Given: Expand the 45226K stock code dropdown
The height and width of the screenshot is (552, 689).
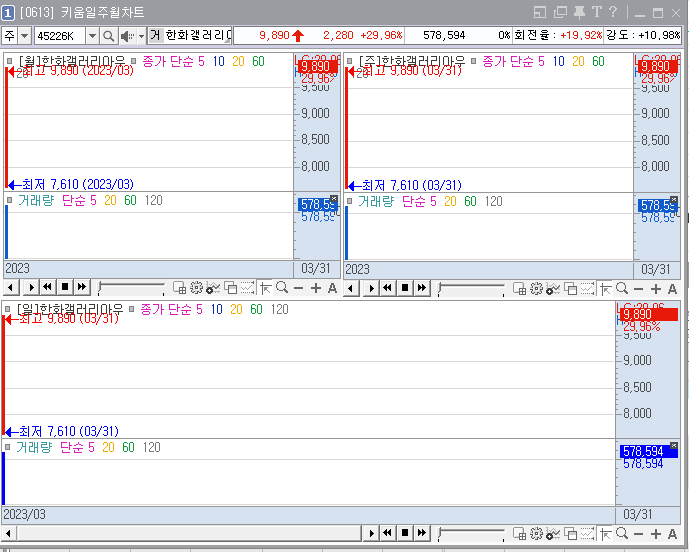Looking at the screenshot, I should (x=92, y=36).
